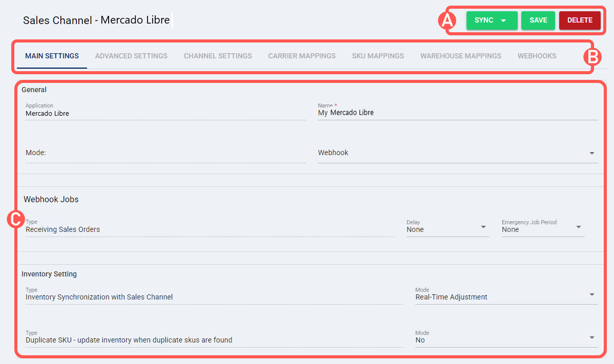The width and height of the screenshot is (614, 364).
Task: Click the 'Mode:' label in General
Action: coord(36,153)
